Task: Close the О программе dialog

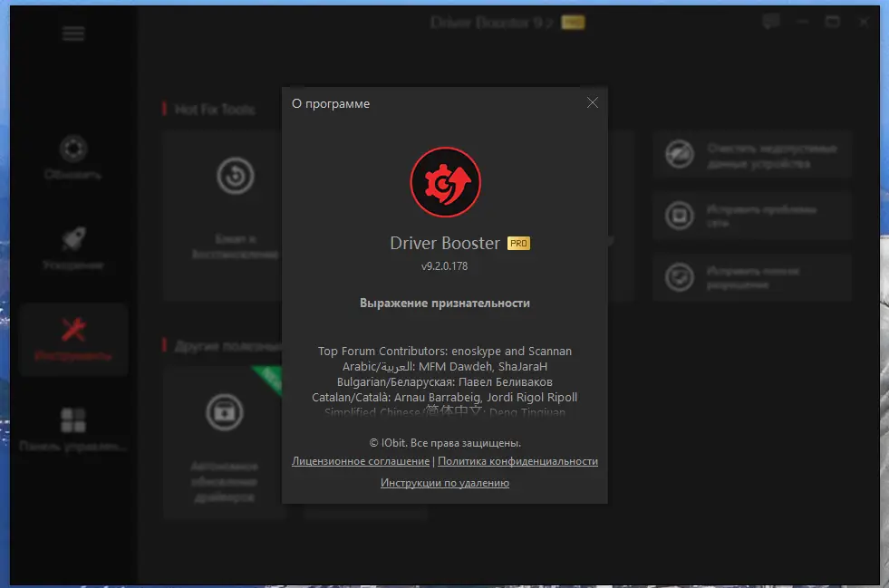Action: click(x=593, y=102)
